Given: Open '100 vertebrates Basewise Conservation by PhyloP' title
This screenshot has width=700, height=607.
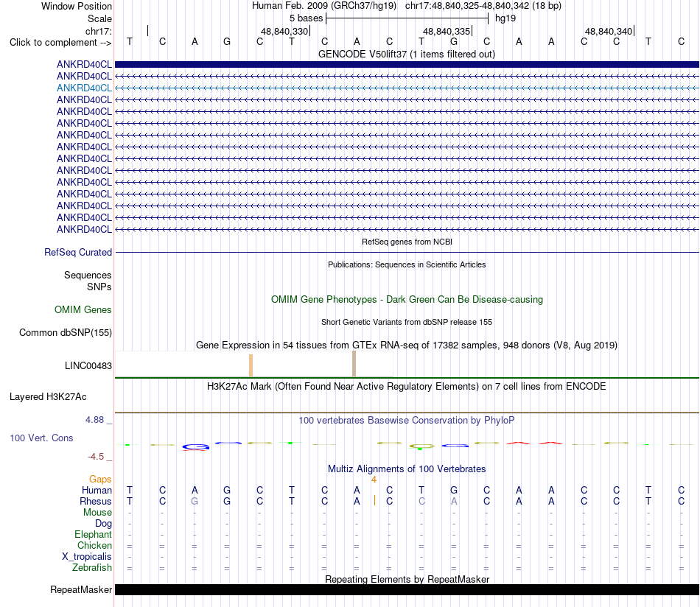Looking at the screenshot, I should tap(407, 421).
